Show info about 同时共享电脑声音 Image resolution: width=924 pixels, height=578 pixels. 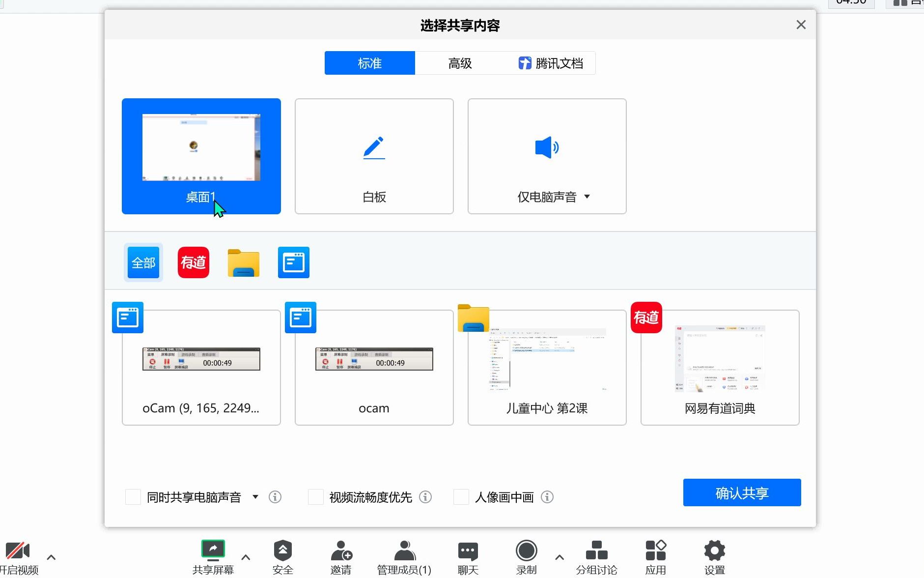point(275,497)
